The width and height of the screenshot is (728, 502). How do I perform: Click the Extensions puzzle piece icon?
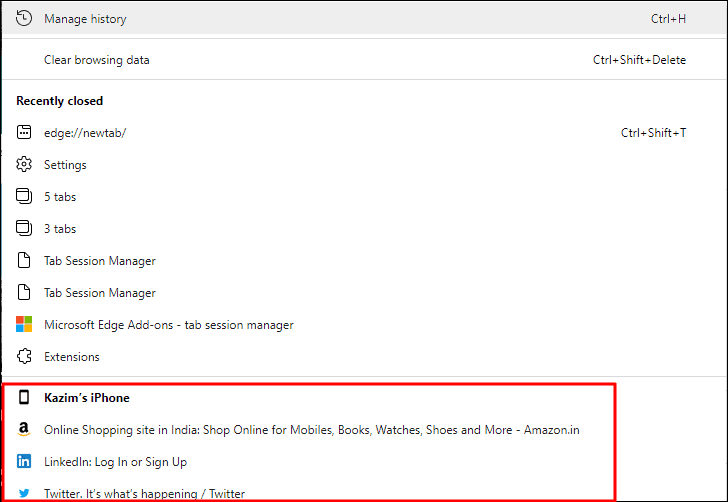click(24, 356)
